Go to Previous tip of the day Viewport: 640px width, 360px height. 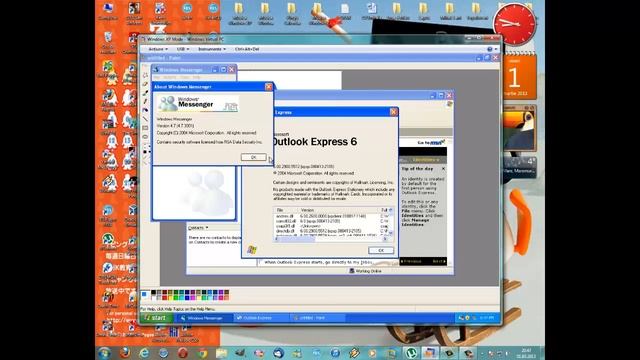[411, 261]
